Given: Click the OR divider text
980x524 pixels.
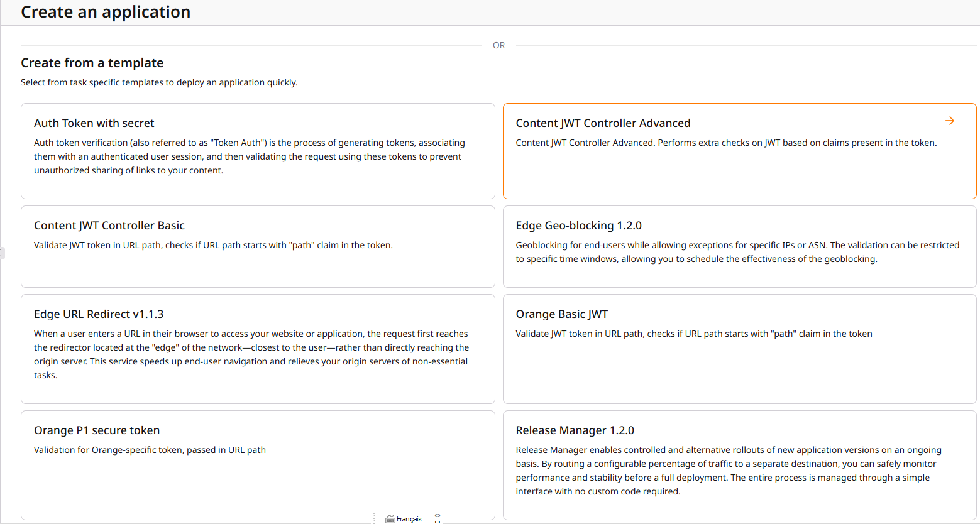Looking at the screenshot, I should coord(498,45).
